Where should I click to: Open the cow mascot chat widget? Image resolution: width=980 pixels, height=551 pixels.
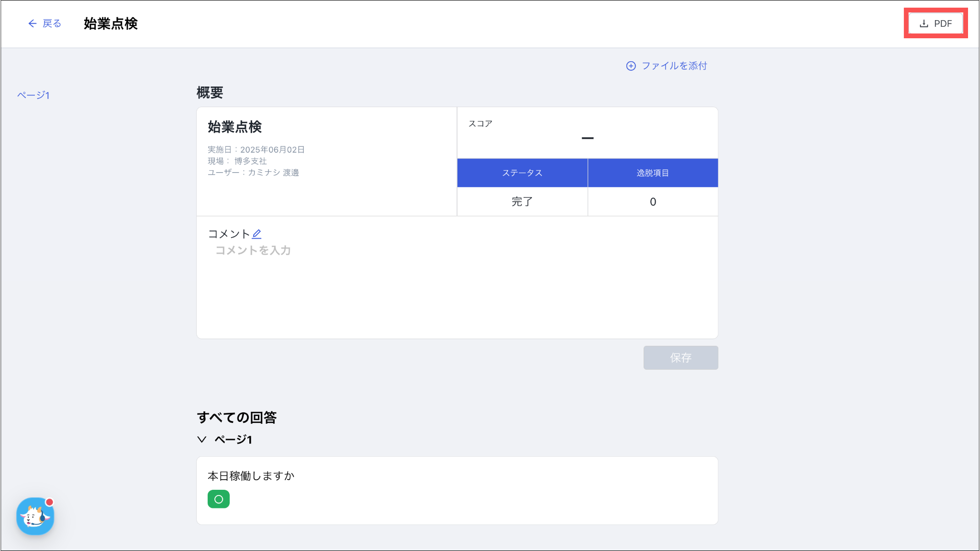point(34,517)
